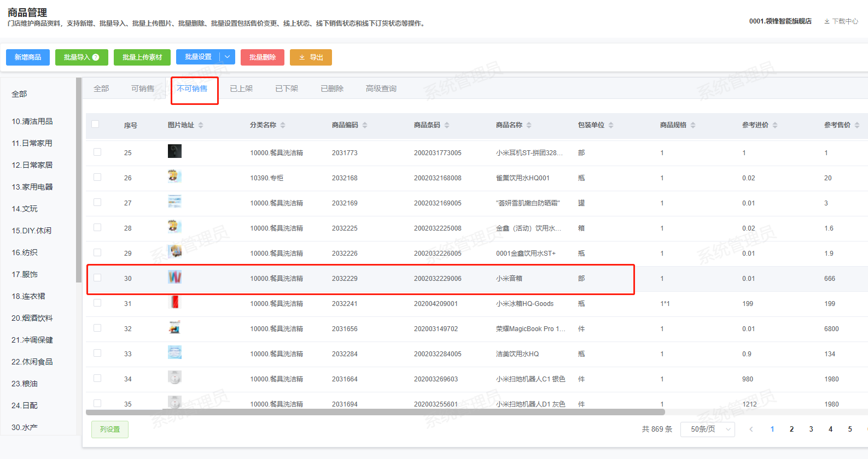The width and height of the screenshot is (868, 459).
Task: Expand the 批量设置 dropdown arrow
Action: click(228, 57)
